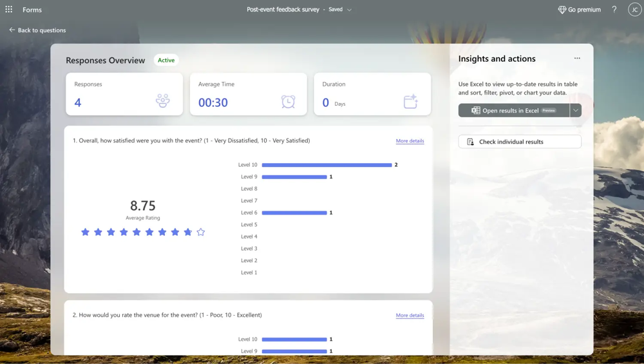Click the Post-event feedback survey title
This screenshot has height=364, width=644.
click(283, 10)
